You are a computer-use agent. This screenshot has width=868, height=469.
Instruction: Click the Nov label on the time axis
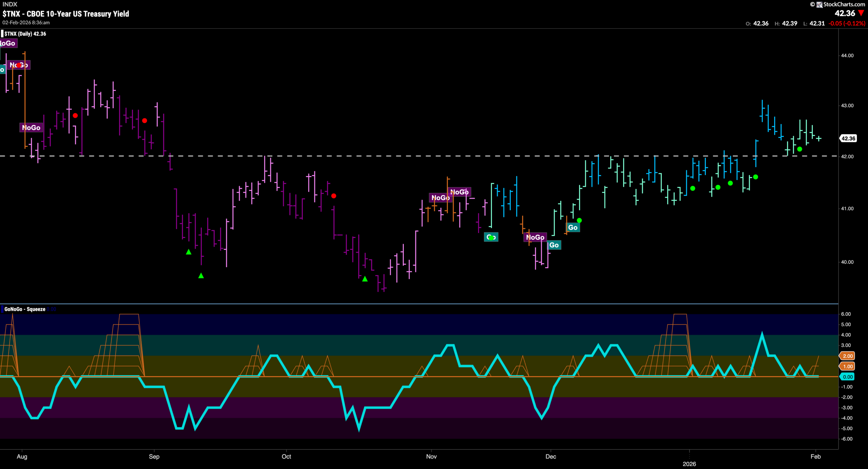click(x=431, y=456)
